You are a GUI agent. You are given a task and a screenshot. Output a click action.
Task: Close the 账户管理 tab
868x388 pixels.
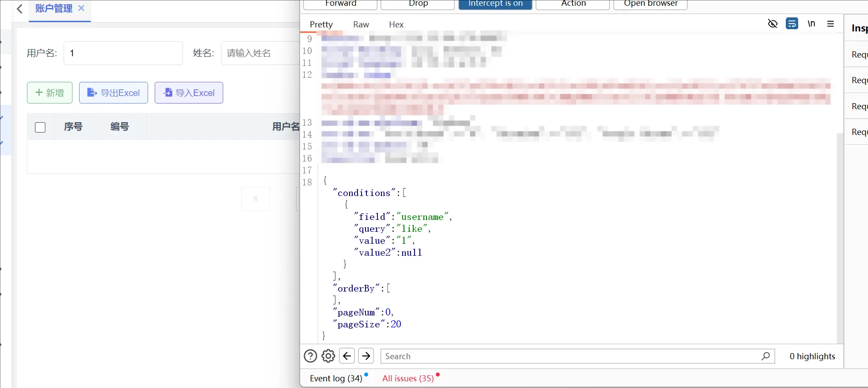click(81, 8)
